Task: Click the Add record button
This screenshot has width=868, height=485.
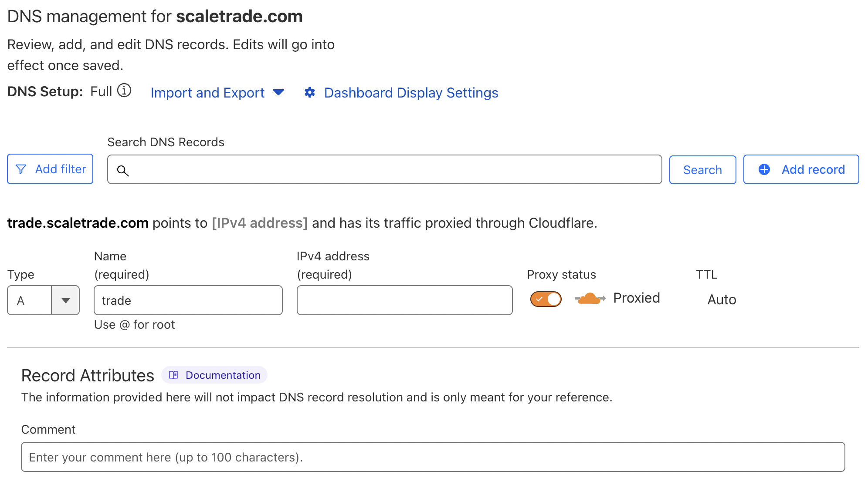Action: (801, 169)
